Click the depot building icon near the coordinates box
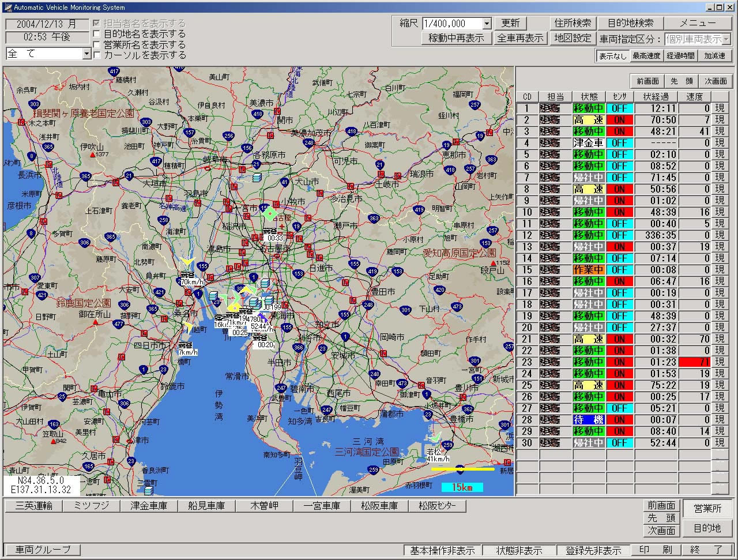Viewport: 738px width, 560px height. (x=149, y=490)
